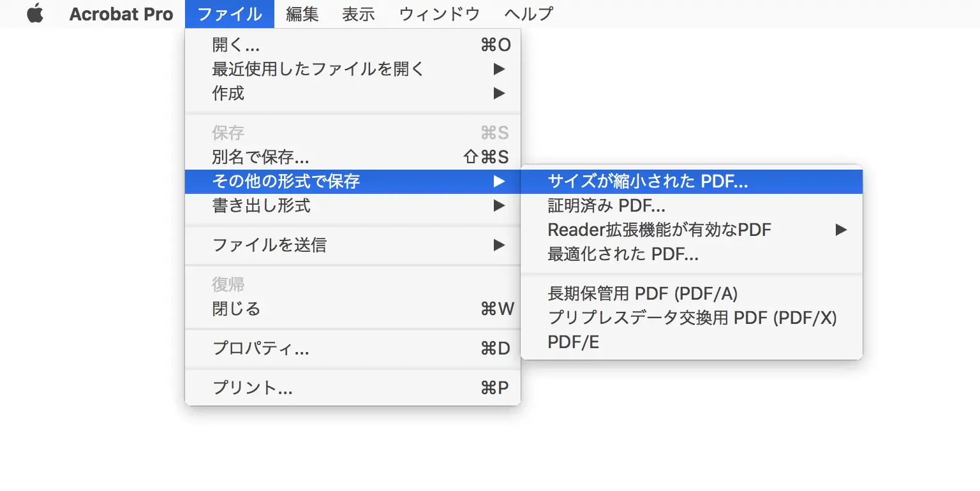Image resolution: width=980 pixels, height=491 pixels.
Task: Expand 最近使用したファイルを開く submenu
Action: (353, 69)
